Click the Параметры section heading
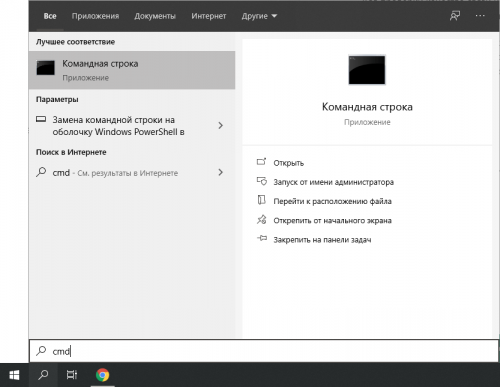Viewport: 500px width, 387px height. point(57,99)
